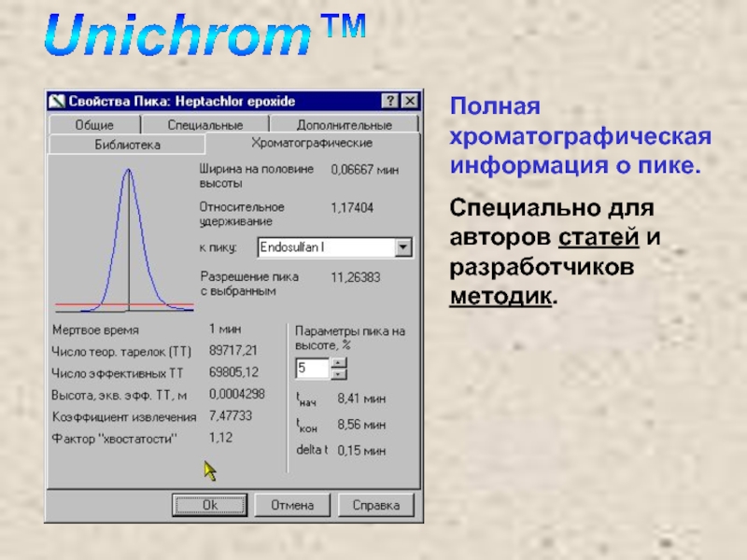Click the Ширина на половине высоты label
Image resolution: width=747 pixels, height=560 pixels.
(256, 175)
